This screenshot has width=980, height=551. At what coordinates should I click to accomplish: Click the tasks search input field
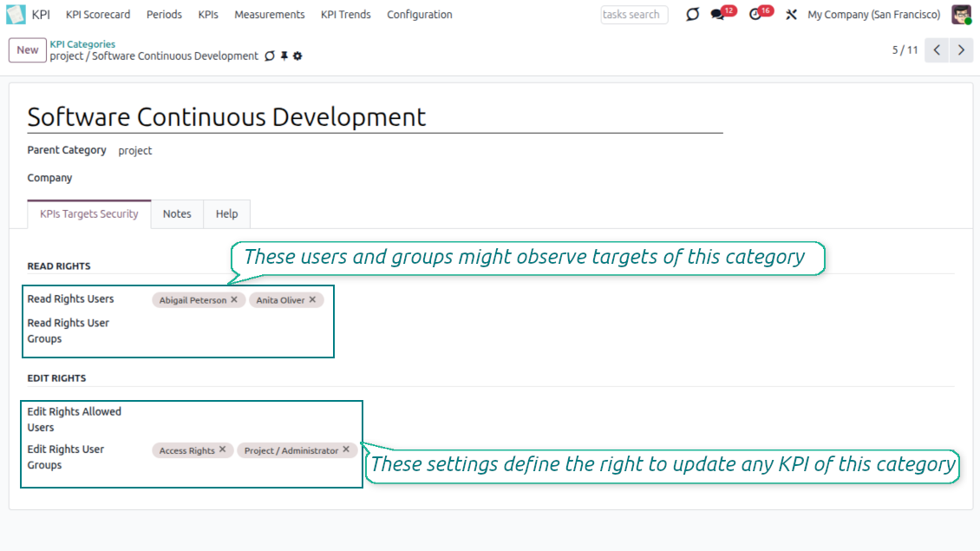point(634,15)
